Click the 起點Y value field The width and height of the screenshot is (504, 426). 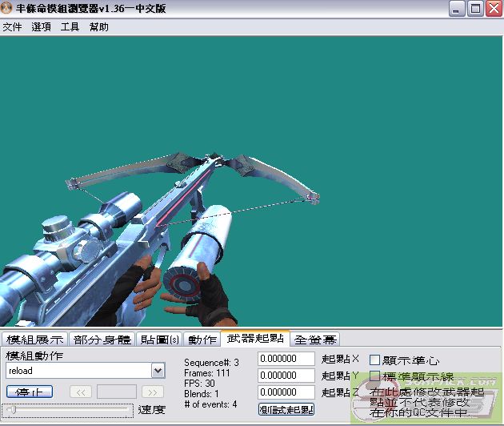pos(286,376)
